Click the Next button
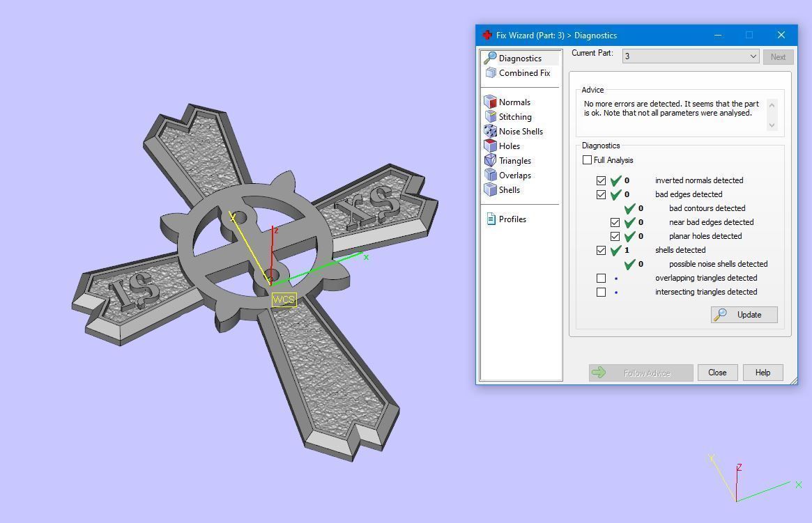 pos(778,57)
